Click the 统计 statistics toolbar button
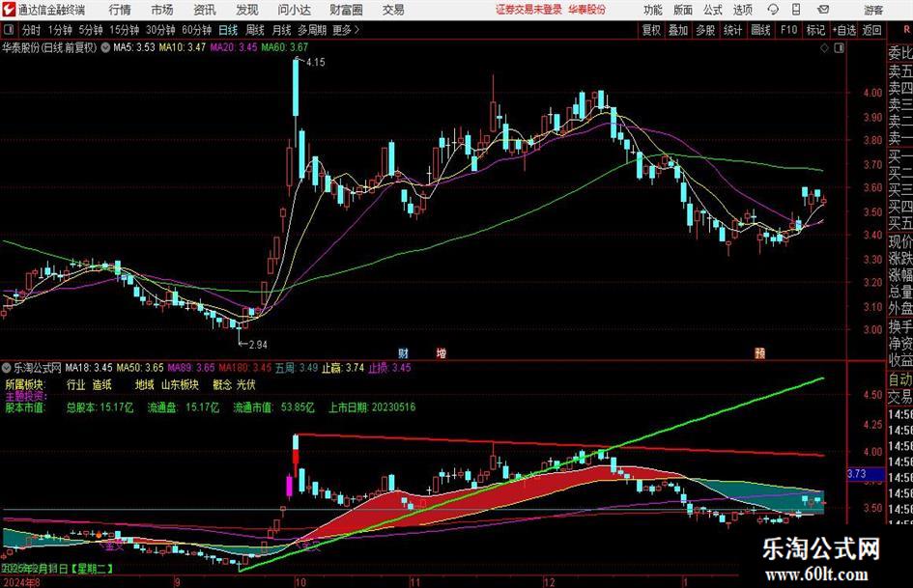 click(x=732, y=30)
